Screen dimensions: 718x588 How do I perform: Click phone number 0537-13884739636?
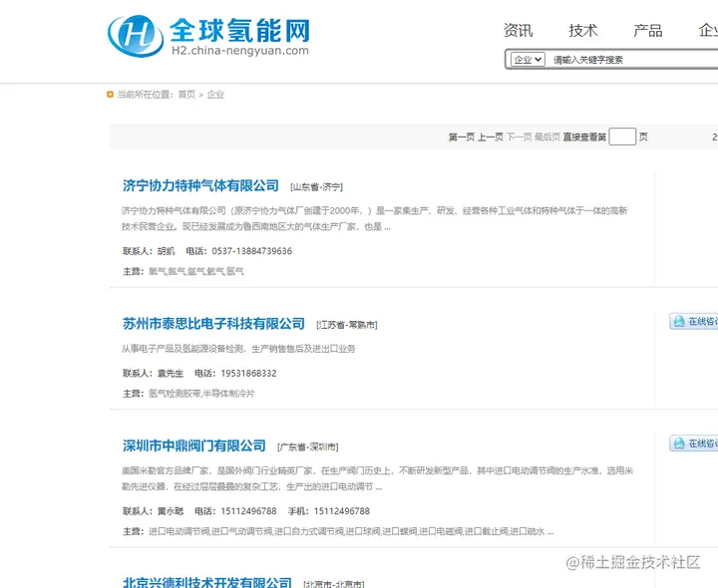[x=252, y=251]
